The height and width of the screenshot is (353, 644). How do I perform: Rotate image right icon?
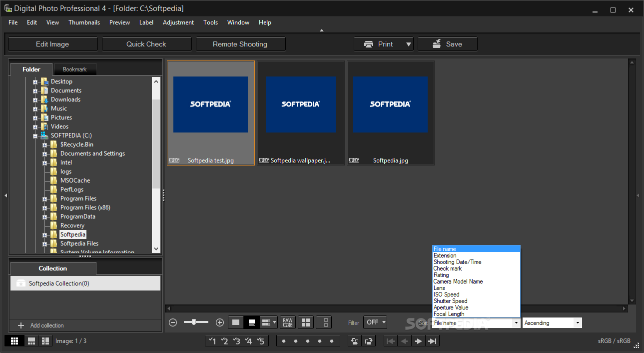pos(369,341)
